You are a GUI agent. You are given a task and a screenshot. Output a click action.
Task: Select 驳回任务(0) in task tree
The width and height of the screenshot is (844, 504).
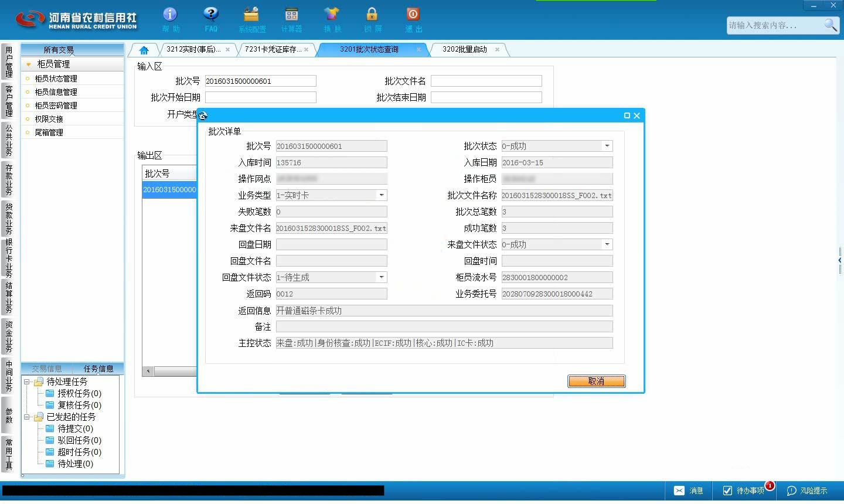tap(79, 440)
